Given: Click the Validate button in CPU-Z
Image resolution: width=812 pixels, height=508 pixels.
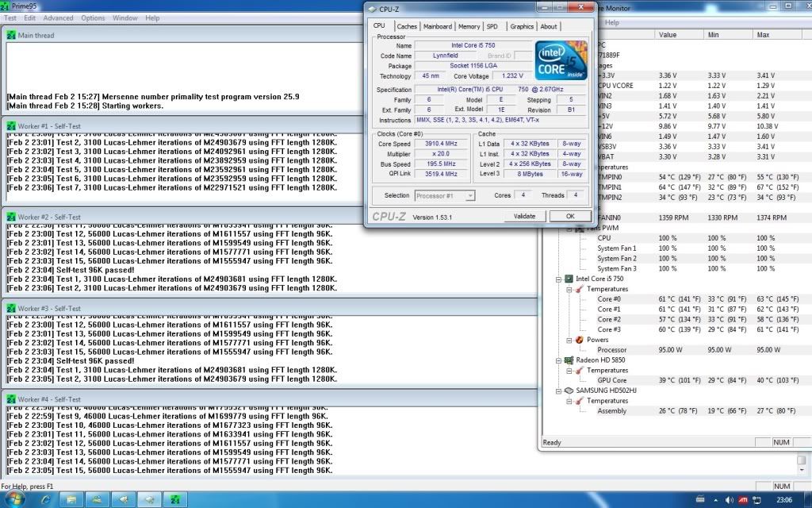Looking at the screenshot, I should [525, 216].
